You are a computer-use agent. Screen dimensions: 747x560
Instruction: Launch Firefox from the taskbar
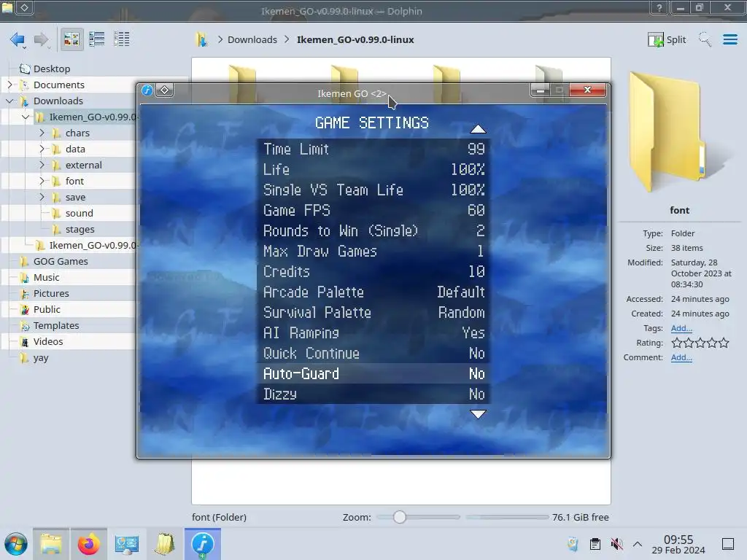pos(88,544)
